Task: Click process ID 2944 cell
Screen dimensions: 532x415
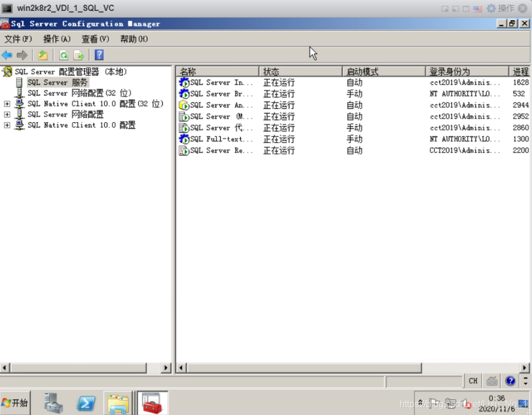Action: point(521,105)
